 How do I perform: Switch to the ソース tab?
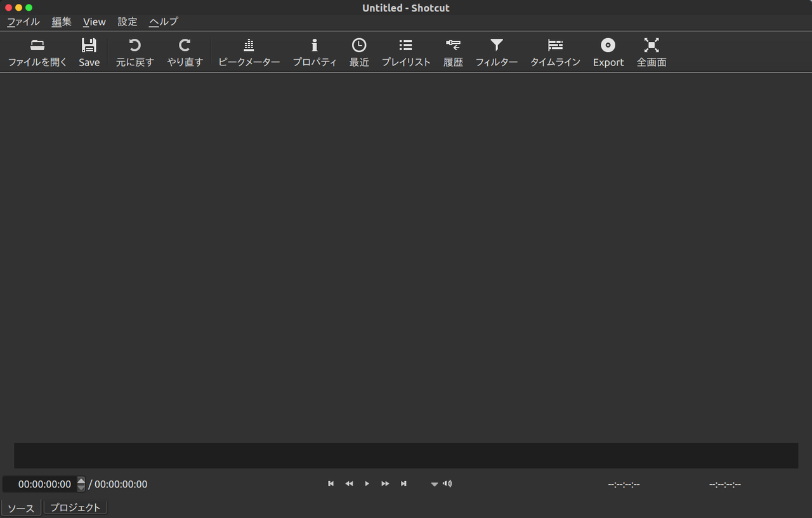[x=22, y=508]
